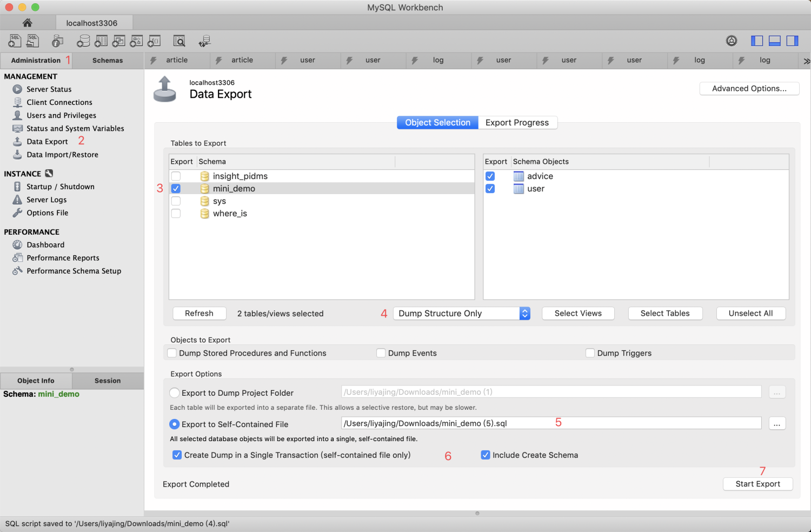Click the INSTANCE section icon
The width and height of the screenshot is (811, 532).
[x=49, y=174]
